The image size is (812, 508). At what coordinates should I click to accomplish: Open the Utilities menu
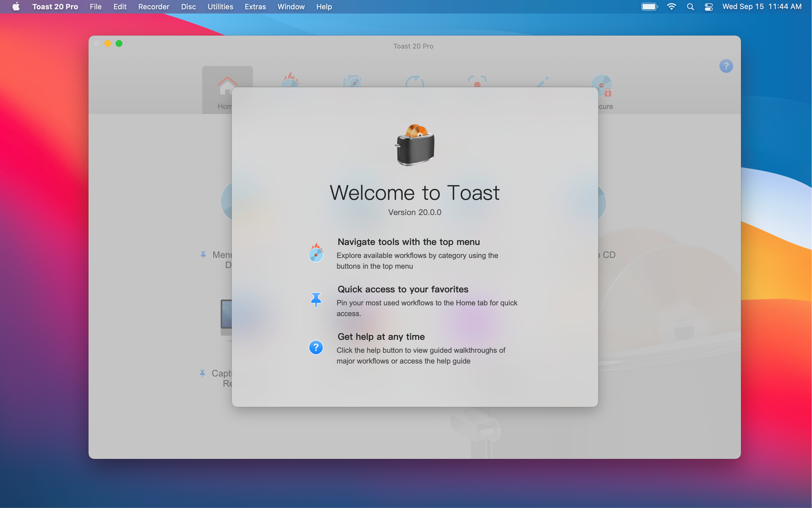click(x=220, y=7)
